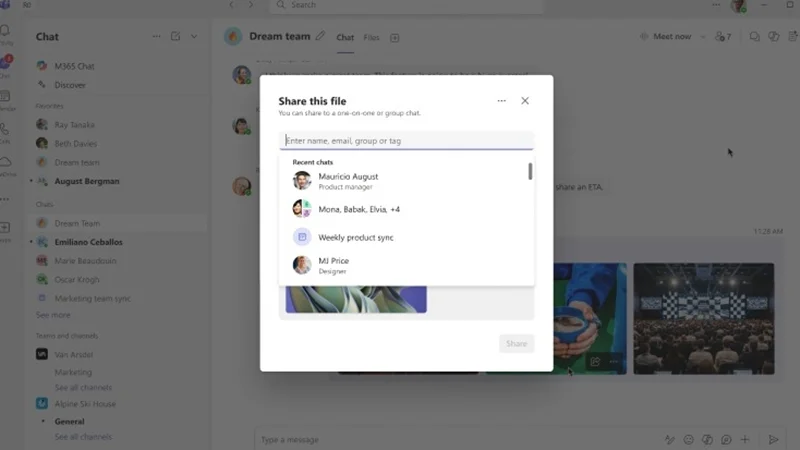
Task: Select Mona, Babak, Elvia, +4 group chat
Action: (406, 209)
